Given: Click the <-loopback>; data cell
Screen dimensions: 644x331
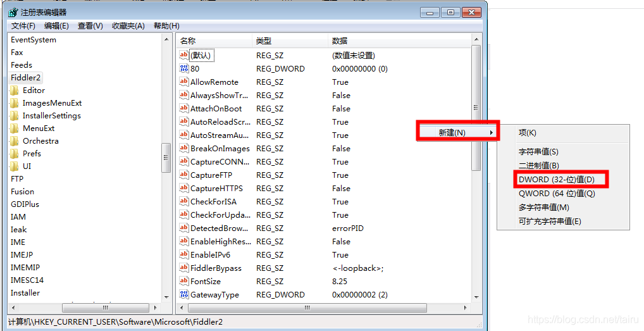Looking at the screenshot, I should (357, 268).
